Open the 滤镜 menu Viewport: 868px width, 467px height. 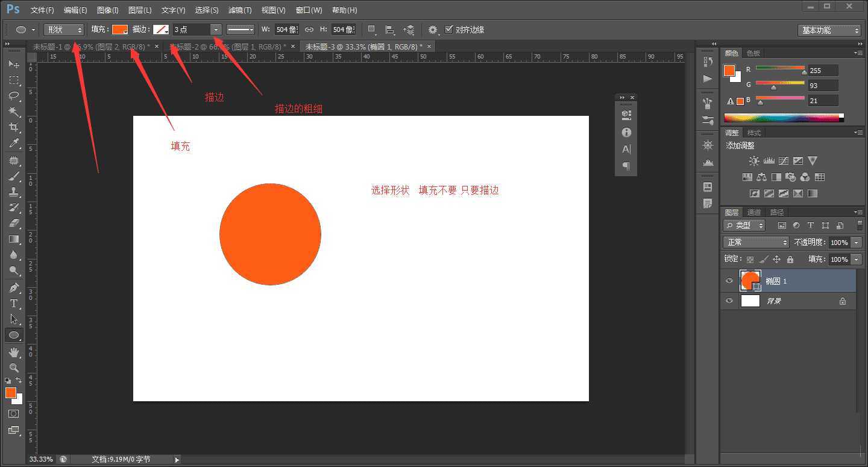tap(239, 10)
